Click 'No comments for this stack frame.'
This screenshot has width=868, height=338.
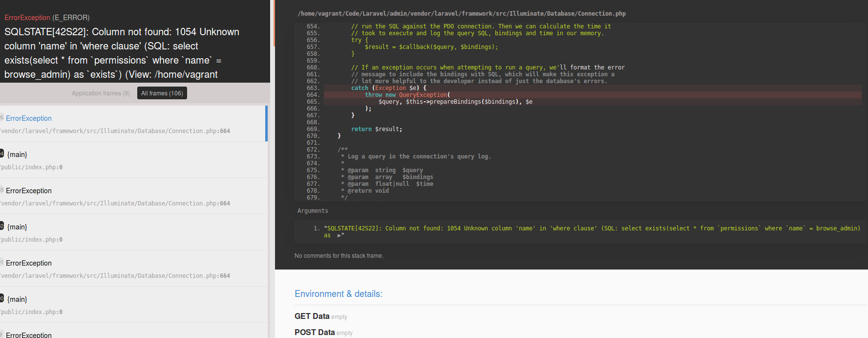(339, 256)
